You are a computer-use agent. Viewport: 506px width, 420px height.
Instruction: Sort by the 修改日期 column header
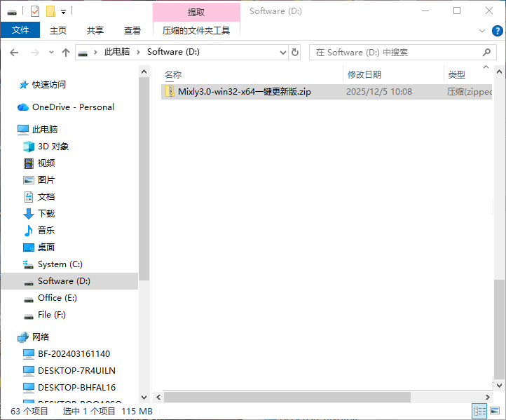tap(364, 75)
